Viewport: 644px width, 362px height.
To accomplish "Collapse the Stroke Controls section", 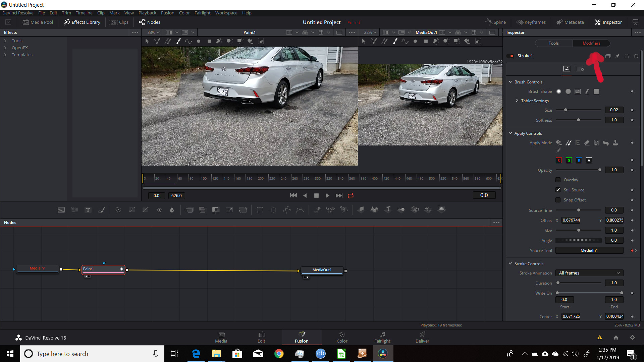I will tap(511, 263).
